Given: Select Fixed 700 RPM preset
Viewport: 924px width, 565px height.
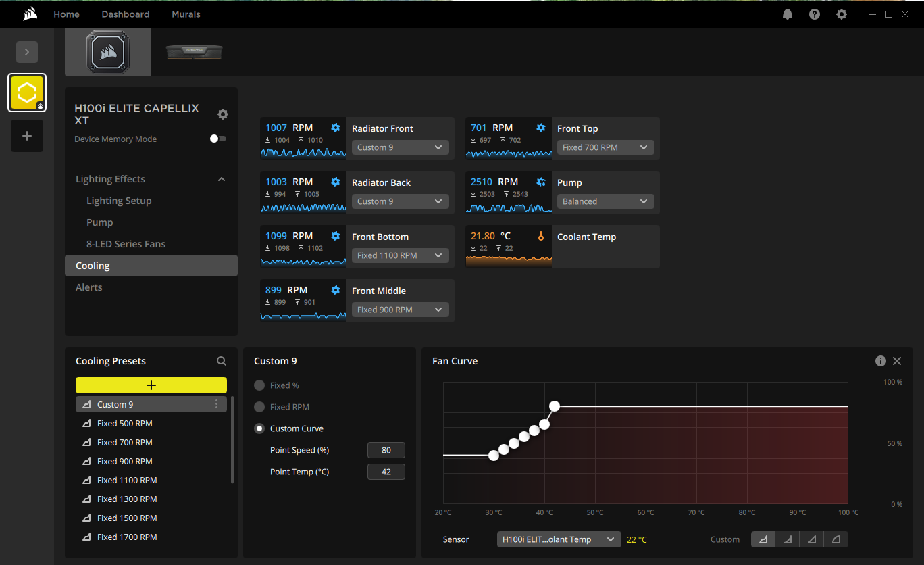Looking at the screenshot, I should pos(151,442).
